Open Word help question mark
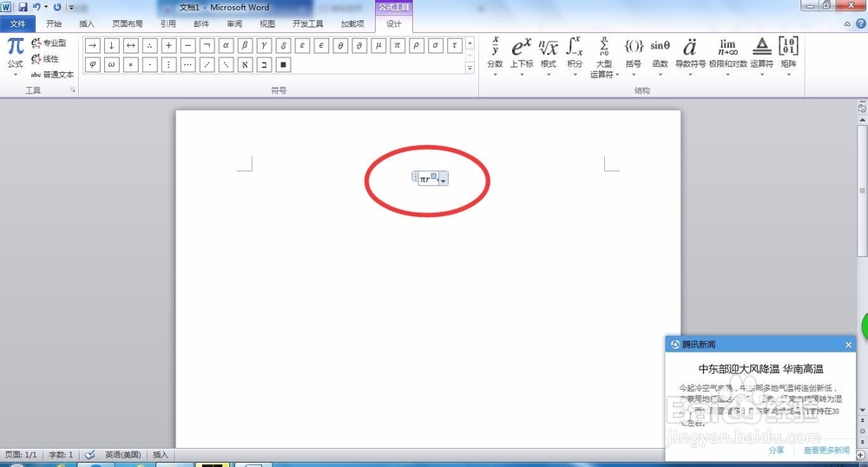The image size is (868, 467). (x=861, y=23)
